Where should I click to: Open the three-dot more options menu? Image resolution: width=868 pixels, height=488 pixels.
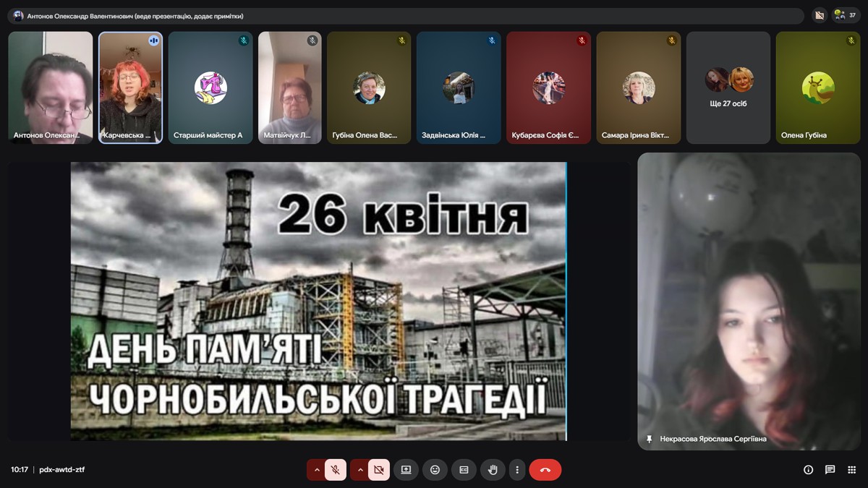tap(517, 470)
